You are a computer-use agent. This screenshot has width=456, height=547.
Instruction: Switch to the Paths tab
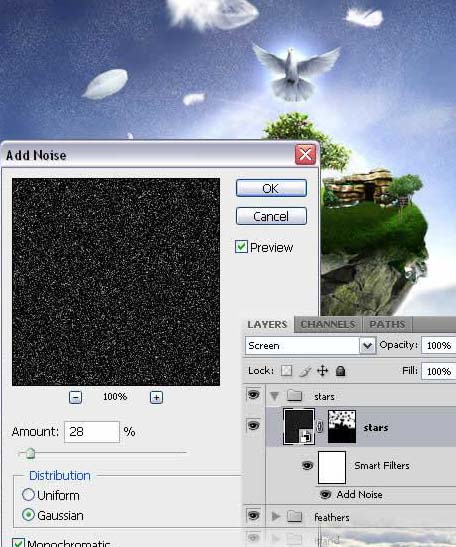[387, 324]
